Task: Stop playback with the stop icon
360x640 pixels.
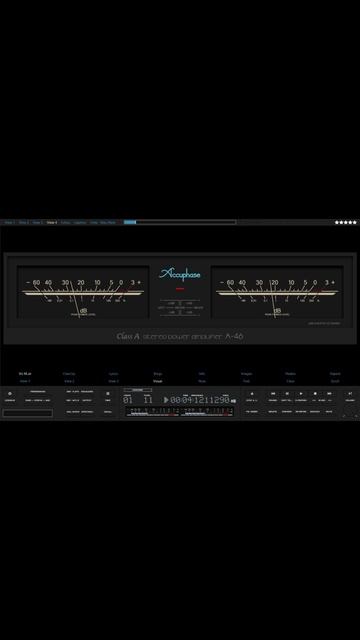Action: [x=315, y=393]
